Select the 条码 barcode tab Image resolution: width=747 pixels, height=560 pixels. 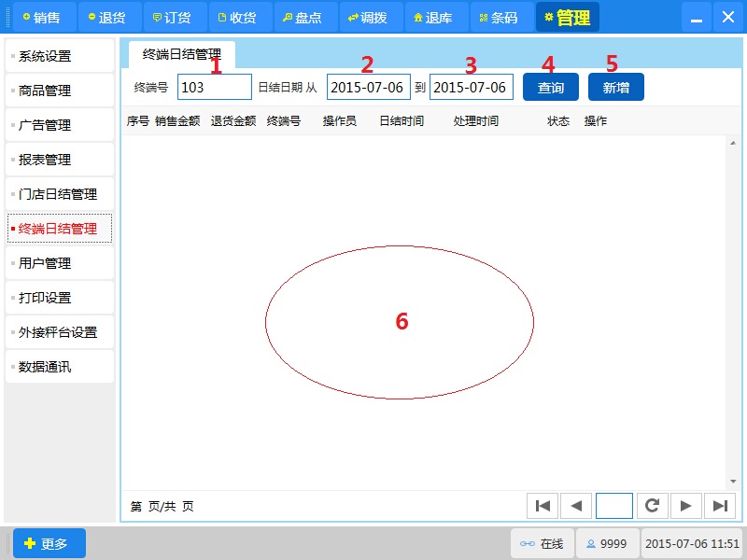point(501,17)
